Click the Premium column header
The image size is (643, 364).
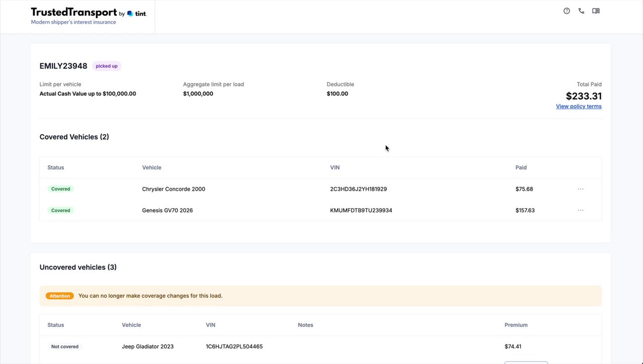(516, 325)
